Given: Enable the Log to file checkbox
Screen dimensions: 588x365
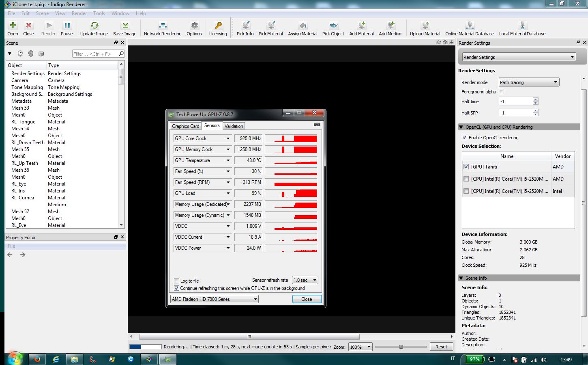Looking at the screenshot, I should click(176, 281).
